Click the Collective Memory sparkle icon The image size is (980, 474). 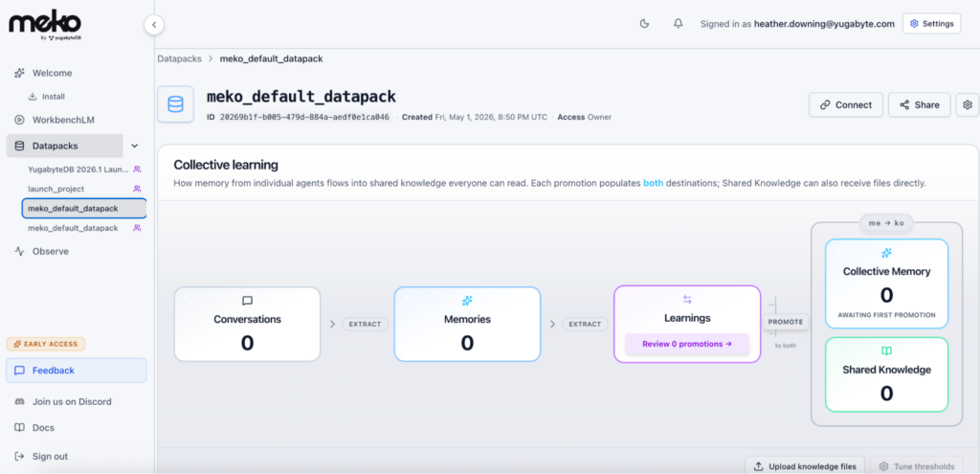click(x=886, y=253)
